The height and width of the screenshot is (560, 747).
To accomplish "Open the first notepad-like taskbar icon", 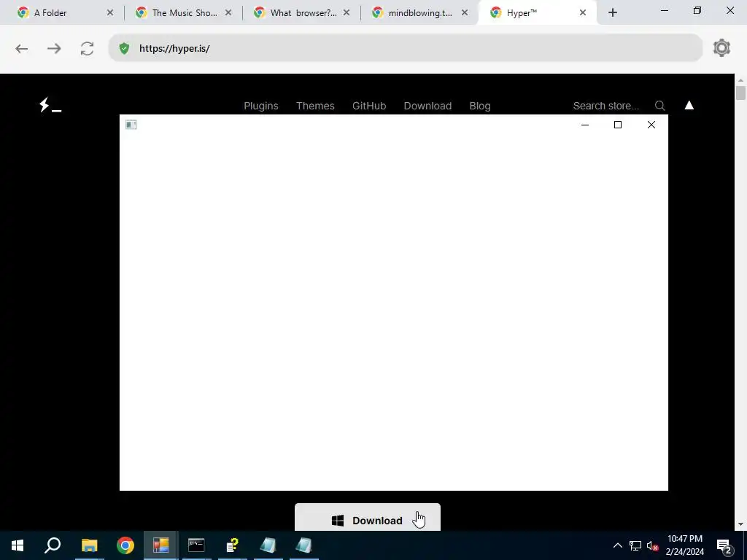I will click(268, 545).
